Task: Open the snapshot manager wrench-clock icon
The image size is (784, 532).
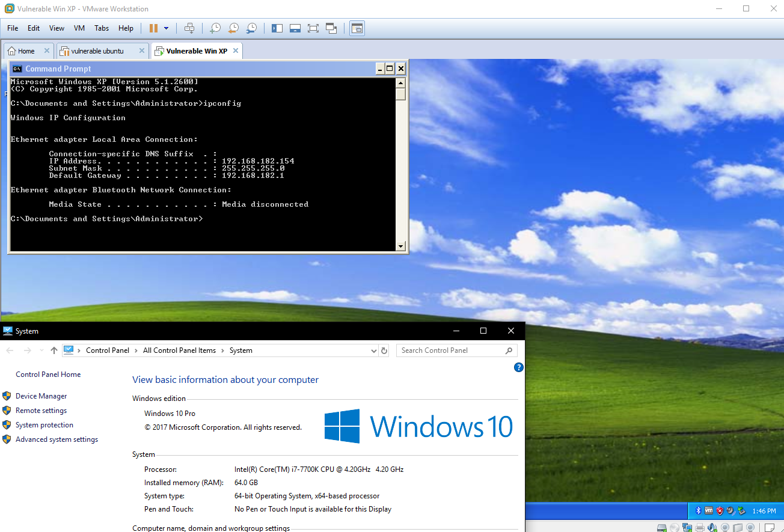Action: (x=252, y=28)
